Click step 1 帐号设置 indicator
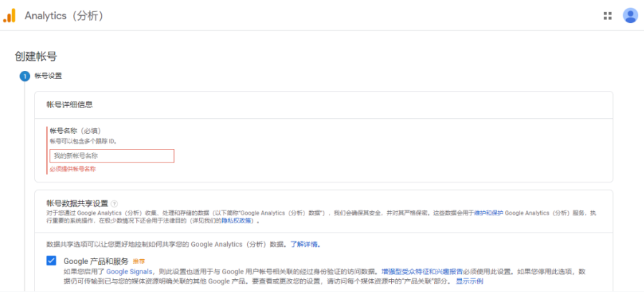 click(24, 77)
